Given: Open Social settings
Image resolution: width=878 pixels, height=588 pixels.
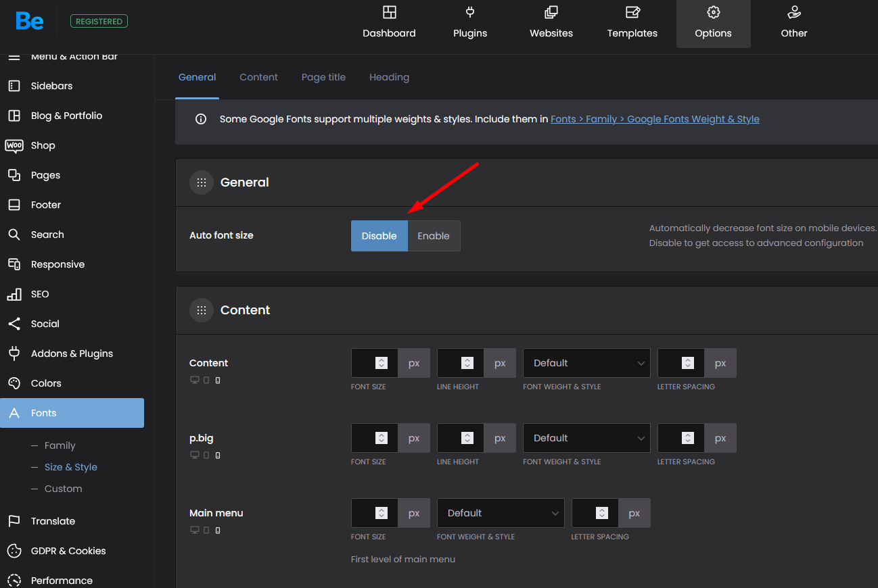Looking at the screenshot, I should tap(72, 324).
